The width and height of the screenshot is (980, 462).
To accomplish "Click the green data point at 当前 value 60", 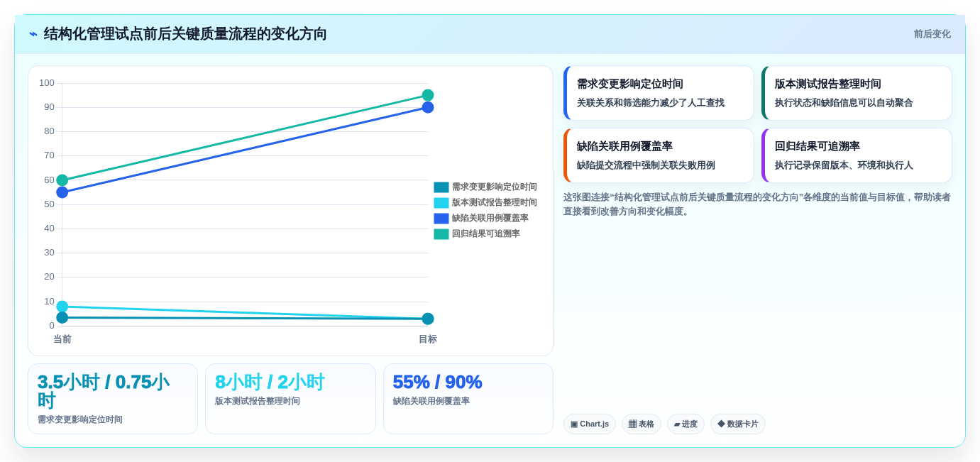I will [62, 180].
